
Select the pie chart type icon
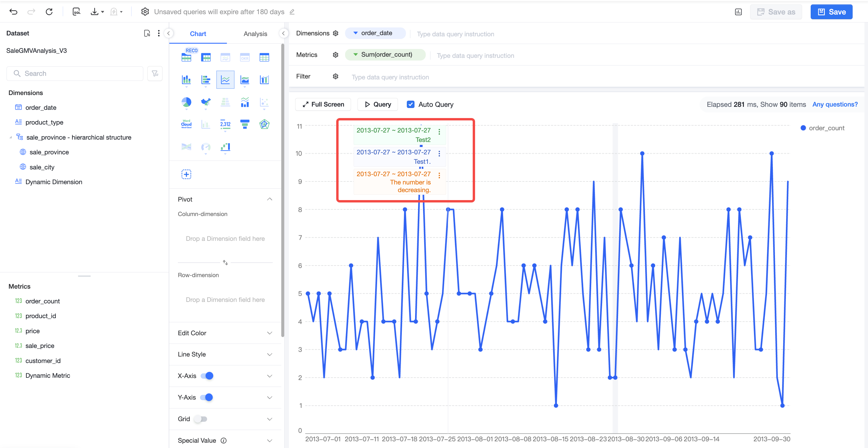[186, 102]
